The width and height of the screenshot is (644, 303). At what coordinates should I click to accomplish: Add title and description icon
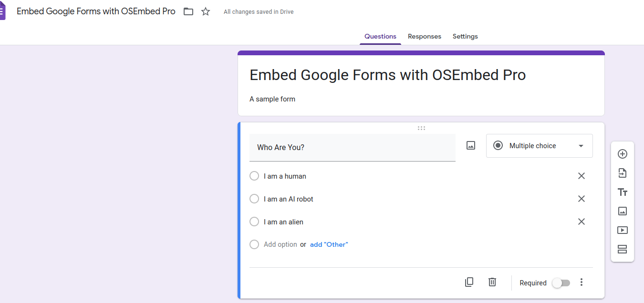point(623,192)
